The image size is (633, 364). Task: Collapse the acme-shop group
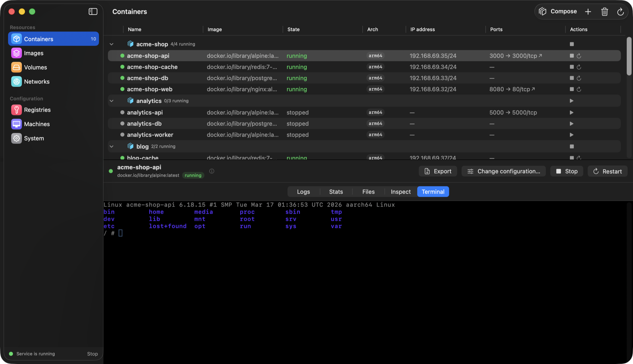click(x=112, y=44)
